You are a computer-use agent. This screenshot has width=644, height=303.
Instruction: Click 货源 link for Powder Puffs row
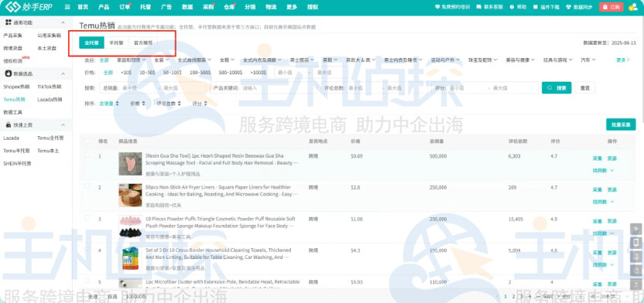click(x=612, y=221)
